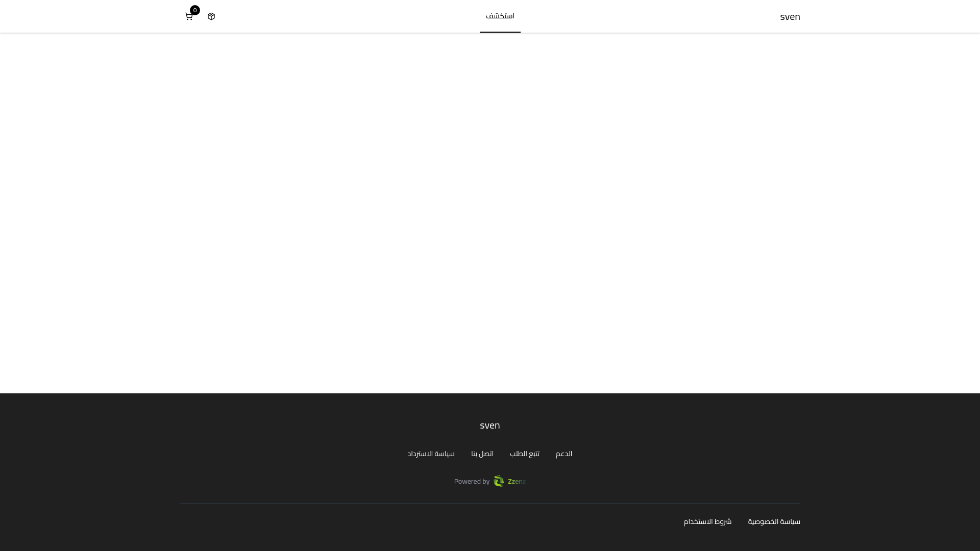Click the order tracking box icon
Viewport: 980px width, 551px height.
click(211, 17)
